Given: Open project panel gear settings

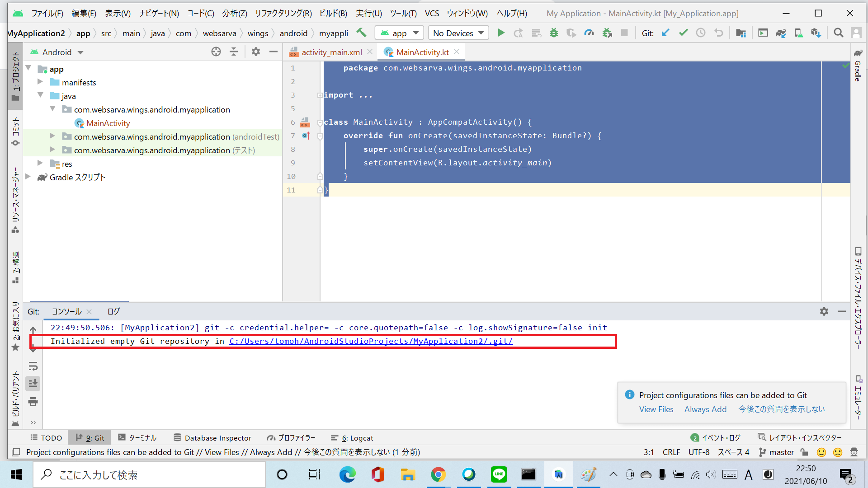Looking at the screenshot, I should pos(256,52).
